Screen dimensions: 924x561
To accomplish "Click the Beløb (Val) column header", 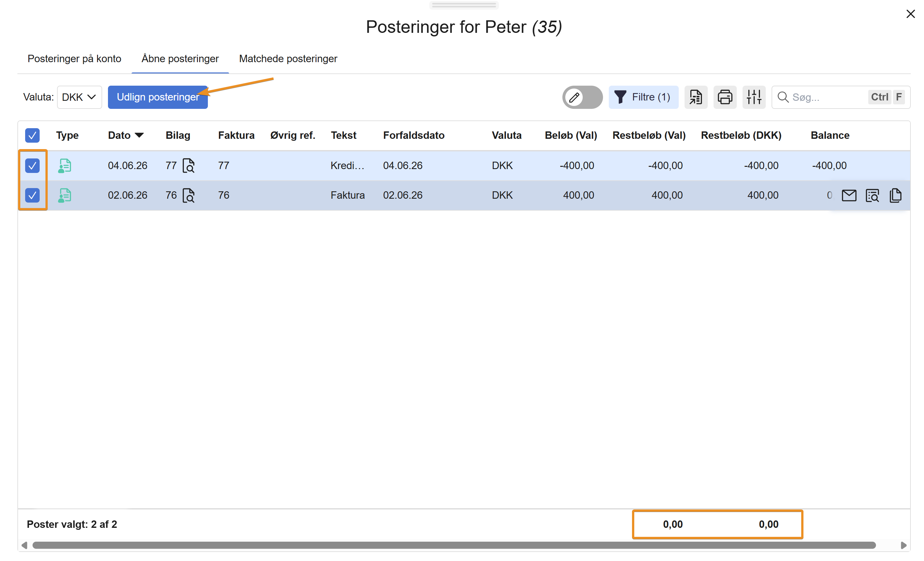I will (x=571, y=135).
